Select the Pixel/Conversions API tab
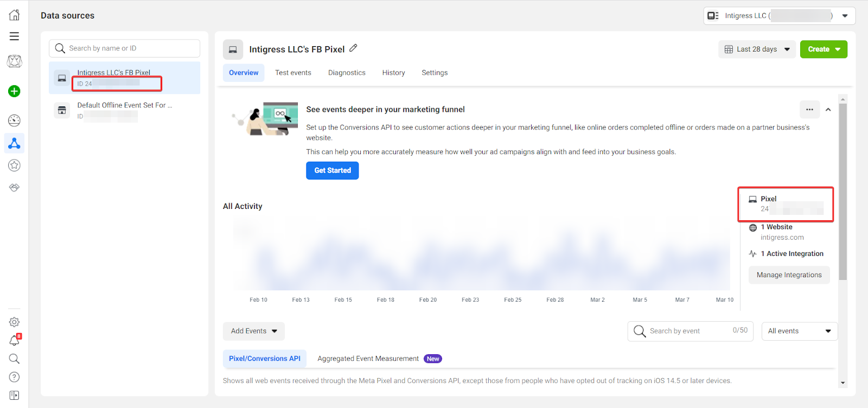This screenshot has width=868, height=408. pyautogui.click(x=265, y=359)
